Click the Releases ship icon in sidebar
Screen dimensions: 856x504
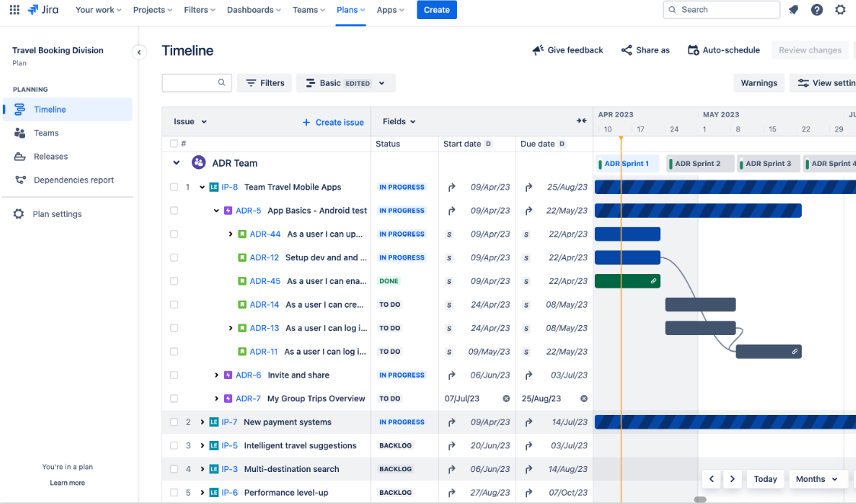[20, 156]
